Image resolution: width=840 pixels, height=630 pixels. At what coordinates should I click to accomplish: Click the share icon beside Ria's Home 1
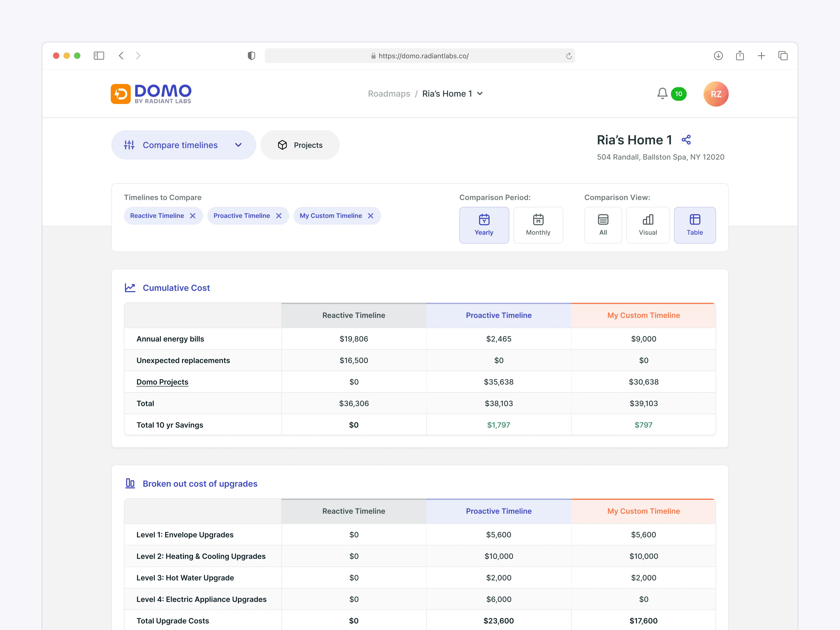[x=686, y=140]
